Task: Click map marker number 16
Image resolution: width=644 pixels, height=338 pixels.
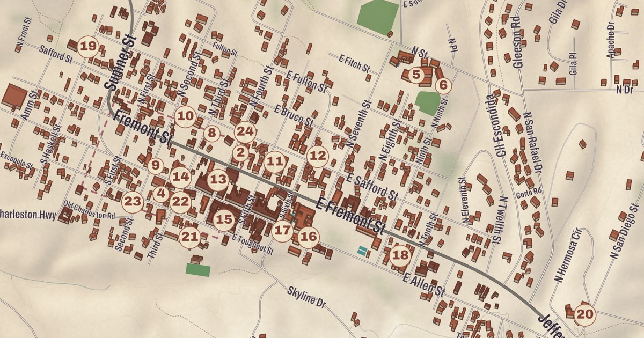Action: 309,237
